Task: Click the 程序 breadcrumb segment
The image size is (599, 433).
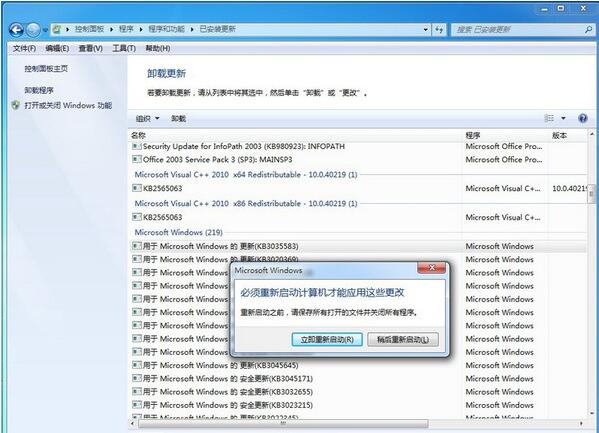Action: click(x=126, y=29)
